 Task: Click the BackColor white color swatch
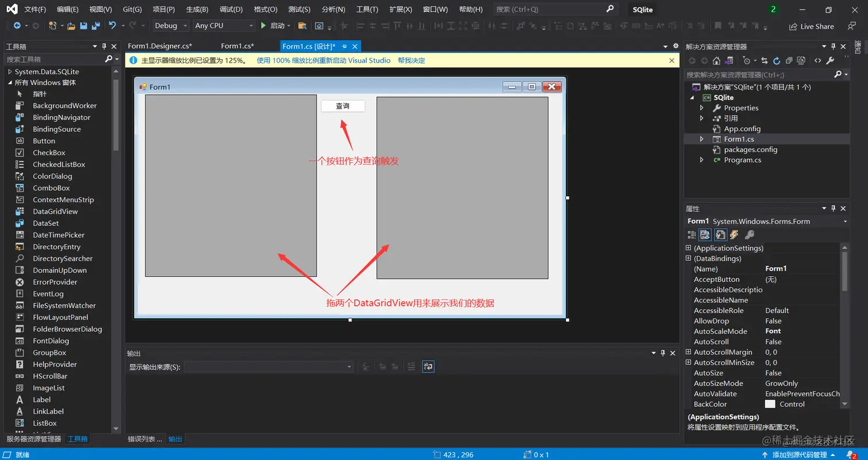pyautogui.click(x=770, y=404)
